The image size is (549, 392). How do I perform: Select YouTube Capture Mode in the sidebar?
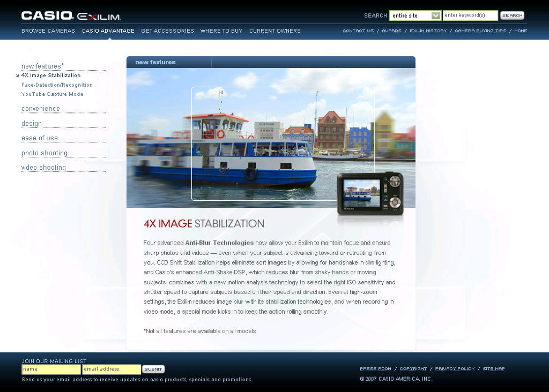pyautogui.click(x=52, y=94)
